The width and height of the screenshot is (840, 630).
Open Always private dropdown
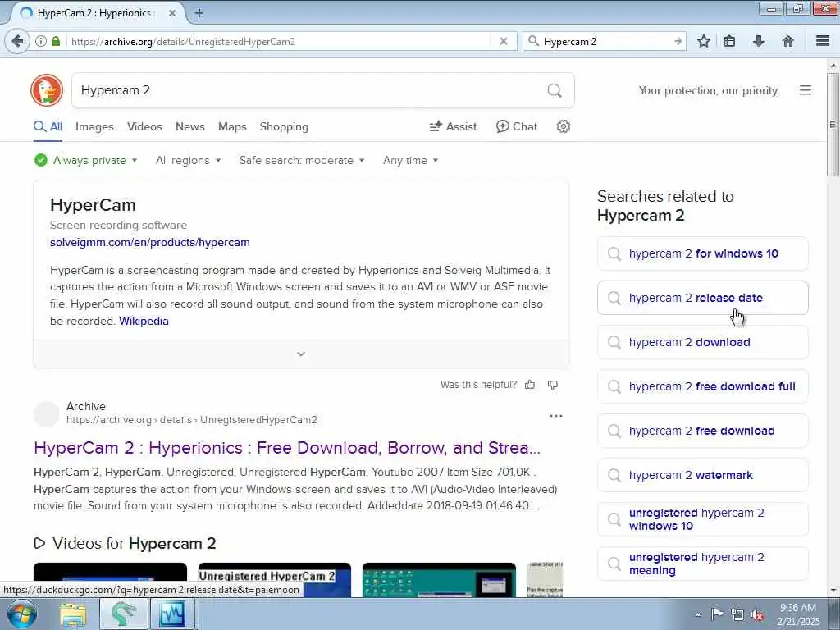coord(85,160)
